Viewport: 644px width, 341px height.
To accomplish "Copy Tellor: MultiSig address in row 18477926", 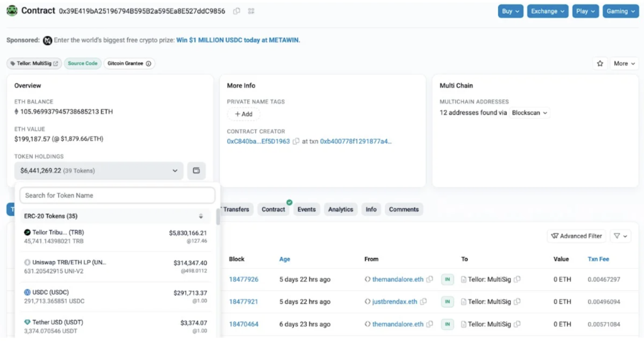I will point(517,279).
